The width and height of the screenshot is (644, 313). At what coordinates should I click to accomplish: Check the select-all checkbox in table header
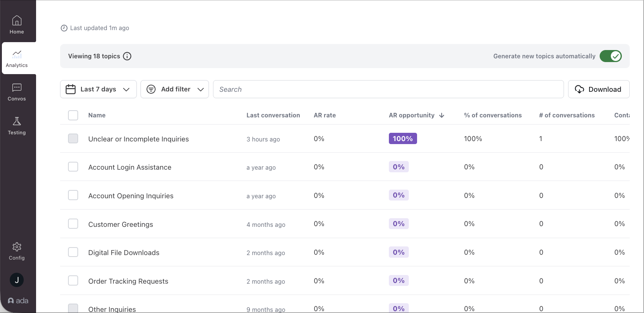pos(73,115)
